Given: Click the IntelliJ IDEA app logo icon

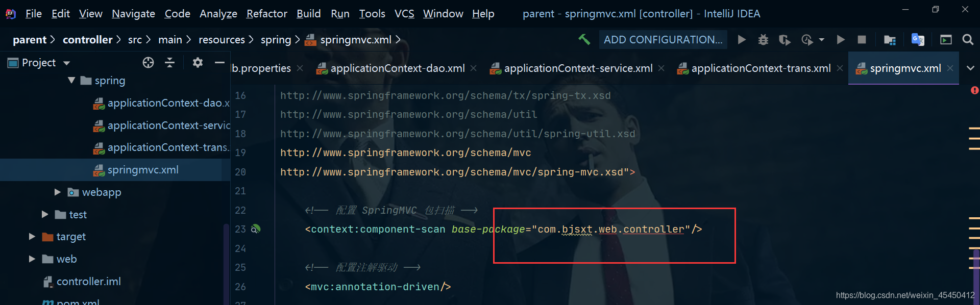Looking at the screenshot, I should coord(10,14).
